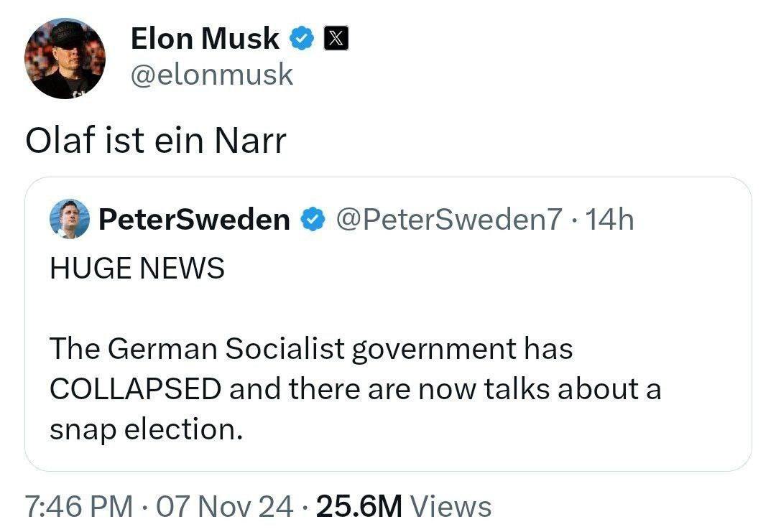Open the 25.6M view count

[x=359, y=506]
